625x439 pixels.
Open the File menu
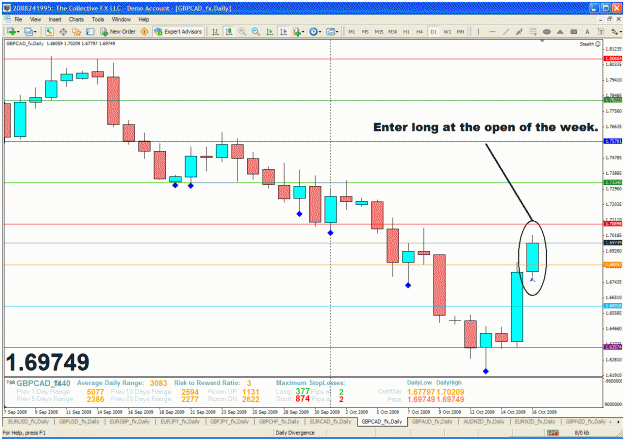(x=18, y=19)
